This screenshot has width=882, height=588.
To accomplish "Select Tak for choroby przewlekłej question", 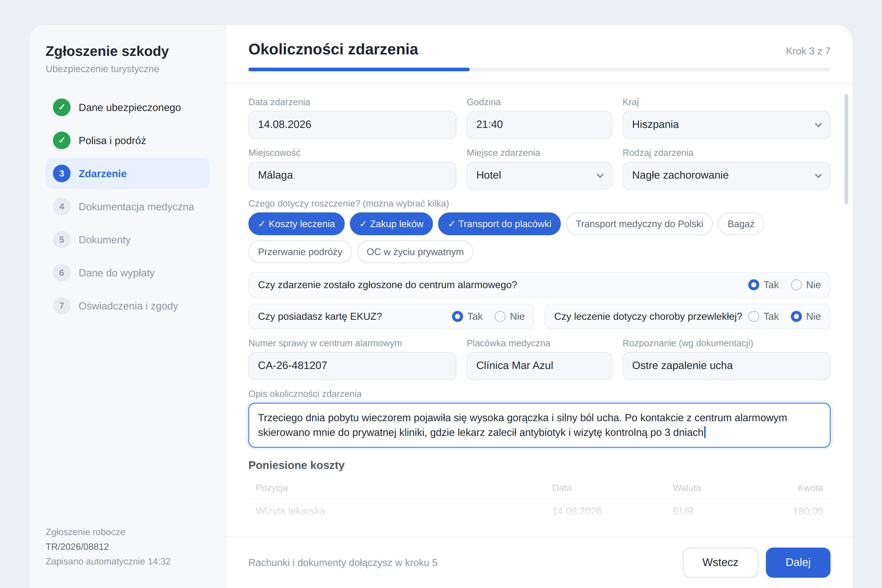I will coord(763,316).
